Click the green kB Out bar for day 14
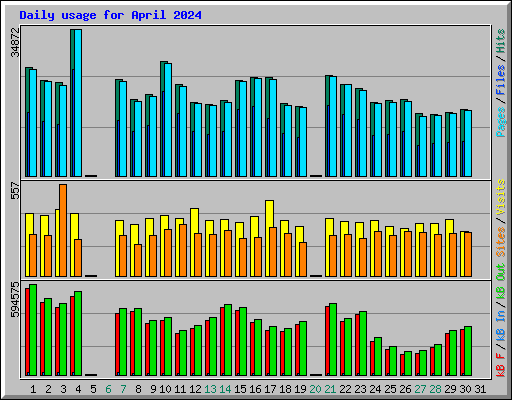This screenshot has height=400, width=512. tap(228, 340)
